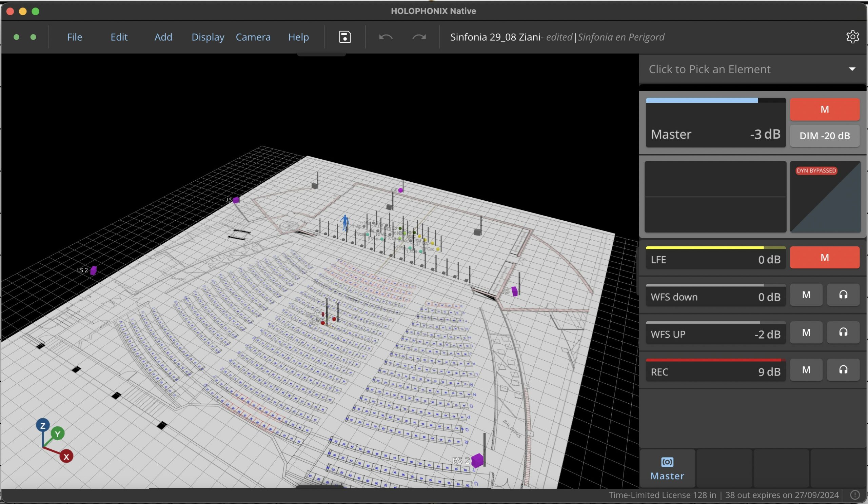868x504 pixels.
Task: Click REC headphone monitor icon
Action: click(x=843, y=370)
